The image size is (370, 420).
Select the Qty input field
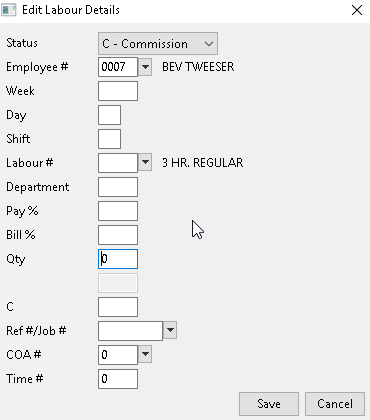118,259
